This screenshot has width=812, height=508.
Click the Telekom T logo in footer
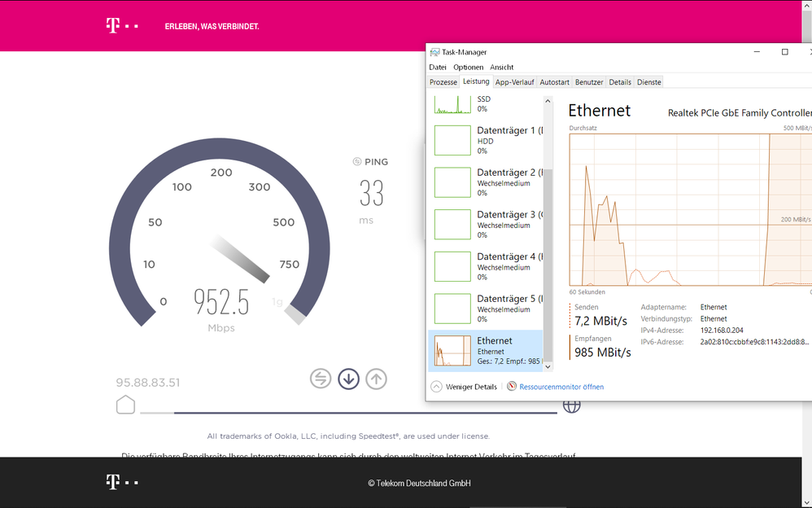(x=122, y=482)
